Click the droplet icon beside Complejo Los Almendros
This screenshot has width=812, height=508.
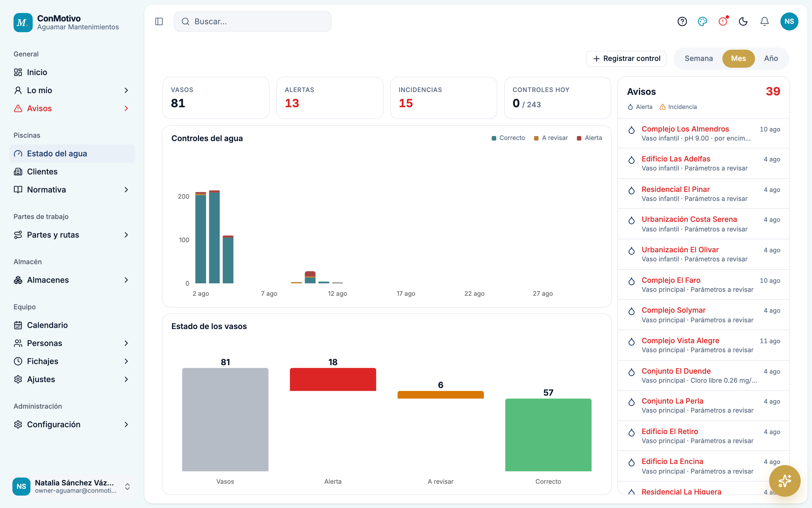click(632, 130)
